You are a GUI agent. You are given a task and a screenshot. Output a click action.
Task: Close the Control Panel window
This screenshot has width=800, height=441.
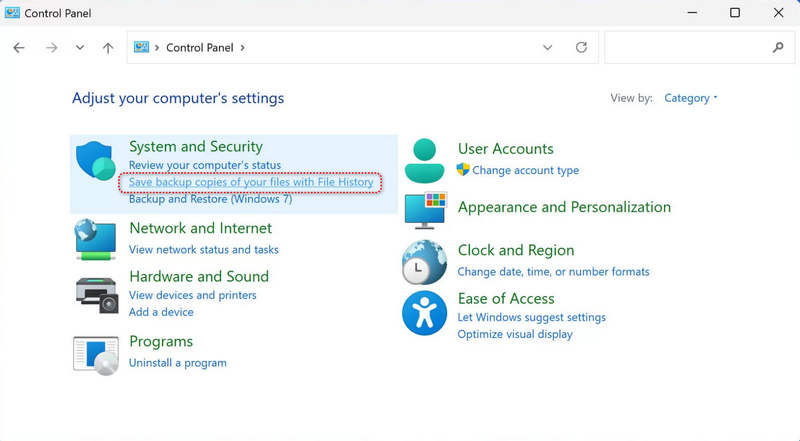pyautogui.click(x=778, y=12)
